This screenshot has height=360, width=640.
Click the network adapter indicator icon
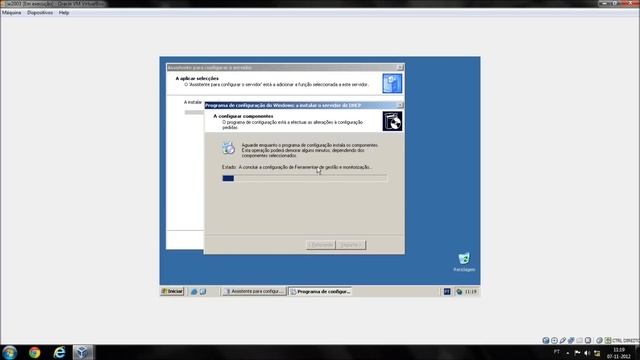tap(571, 340)
